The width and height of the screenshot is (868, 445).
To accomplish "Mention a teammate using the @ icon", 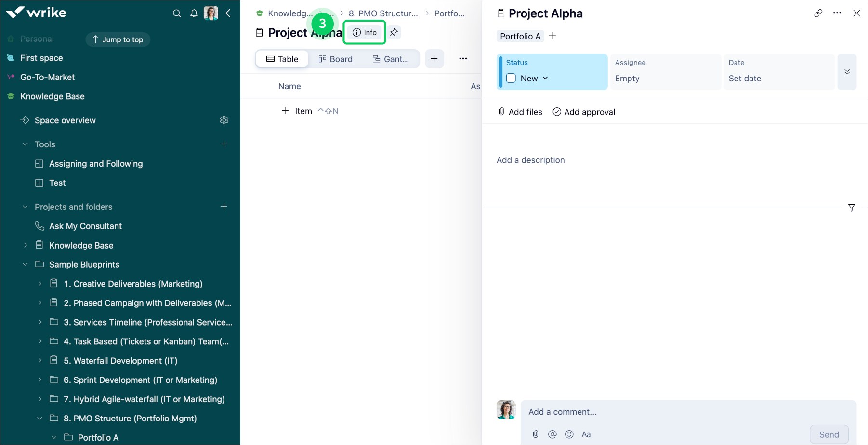I will (x=552, y=434).
